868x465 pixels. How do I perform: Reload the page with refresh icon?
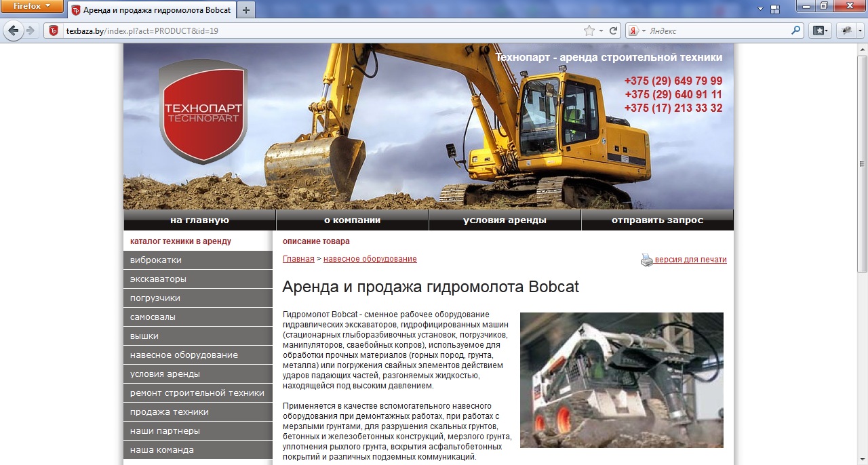tap(614, 31)
